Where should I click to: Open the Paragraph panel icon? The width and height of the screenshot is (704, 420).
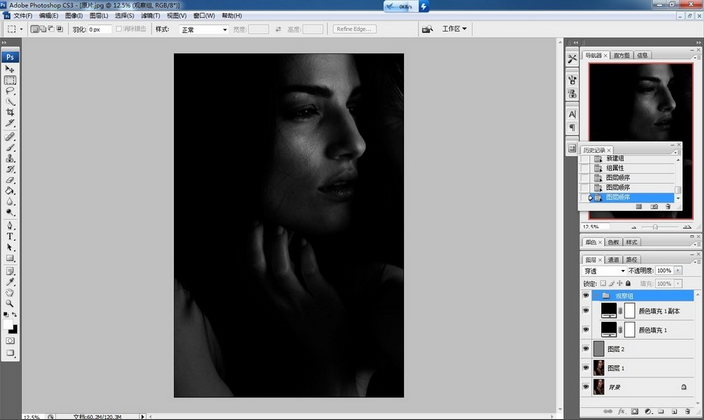click(x=572, y=128)
